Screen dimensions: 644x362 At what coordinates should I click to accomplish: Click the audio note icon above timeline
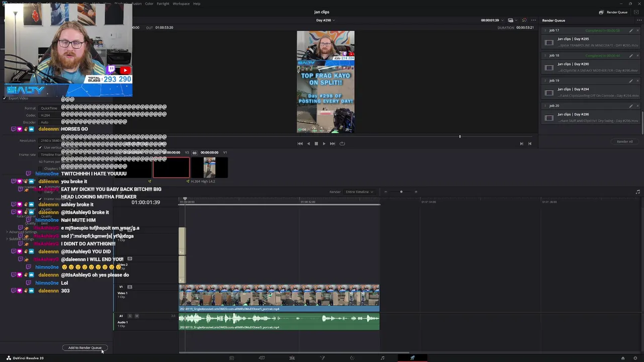tap(638, 192)
